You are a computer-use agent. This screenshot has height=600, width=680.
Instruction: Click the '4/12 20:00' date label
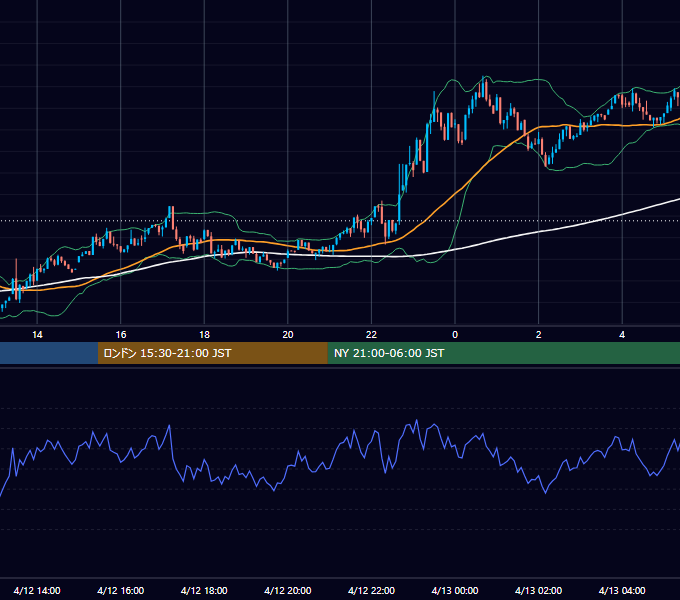(288, 590)
